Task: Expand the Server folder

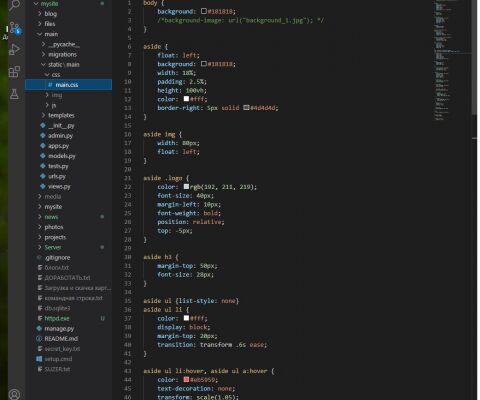Action: point(40,247)
